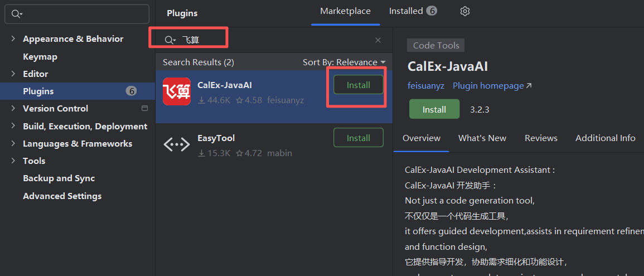Select the Plugins settings item
This screenshot has height=276, width=644.
pos(78,91)
